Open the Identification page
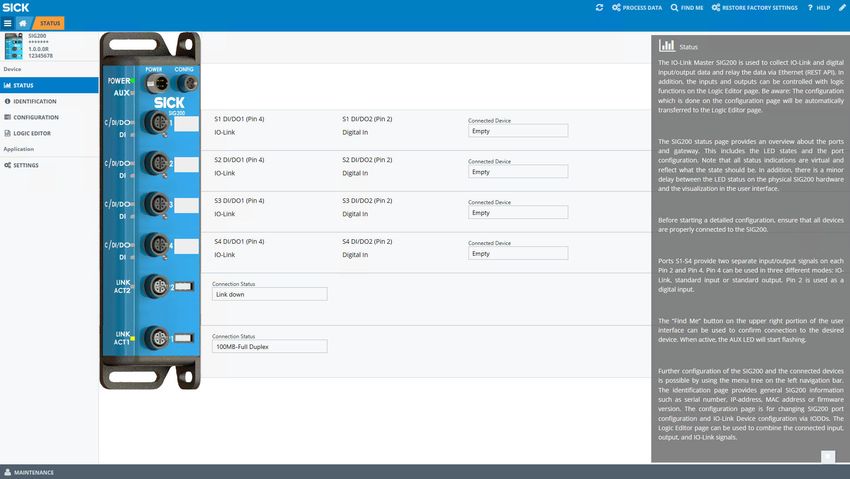 coord(35,101)
